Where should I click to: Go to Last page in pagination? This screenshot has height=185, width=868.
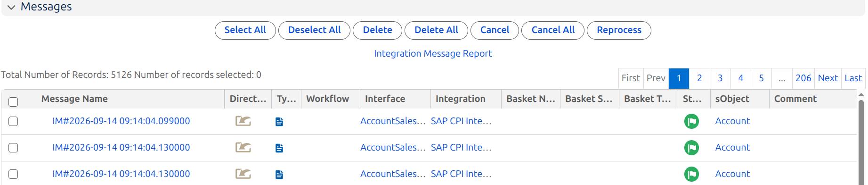853,78
